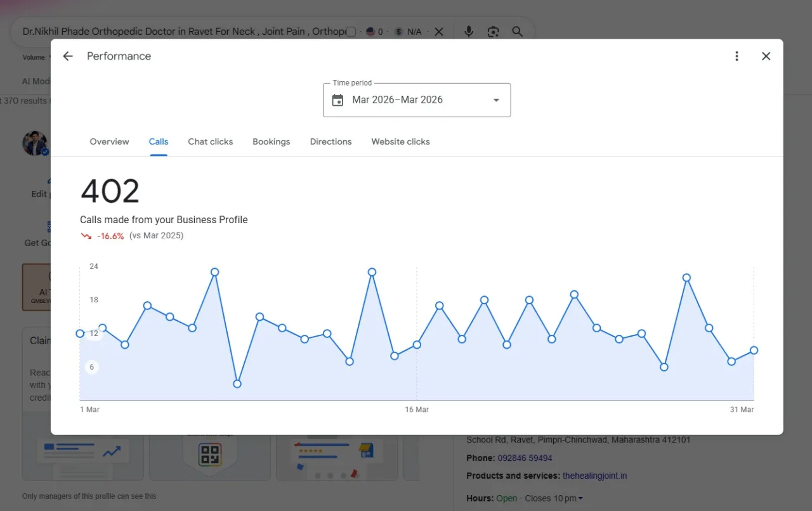Close the Performance dialog
The width and height of the screenshot is (812, 511).
(x=766, y=56)
